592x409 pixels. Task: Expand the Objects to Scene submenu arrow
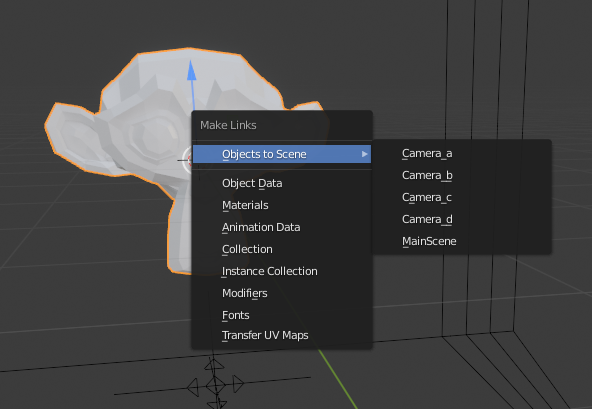[364, 154]
